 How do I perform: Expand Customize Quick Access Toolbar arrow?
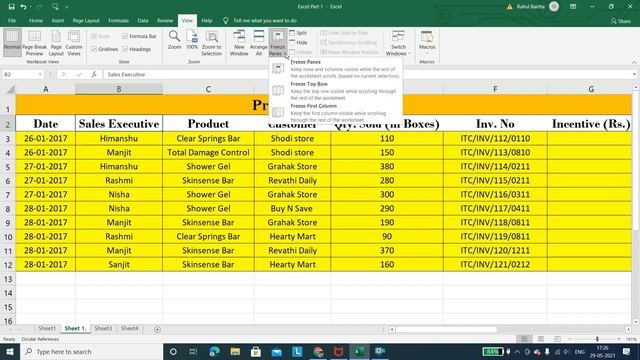(67, 7)
